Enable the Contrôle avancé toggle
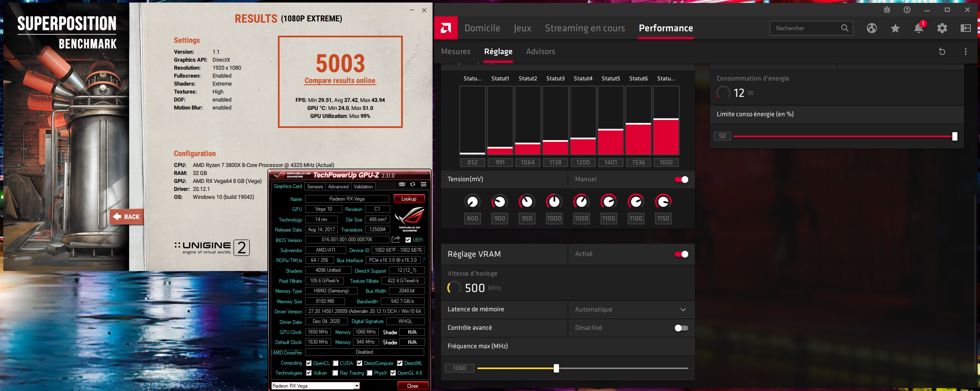The width and height of the screenshot is (980, 391). coord(681,328)
